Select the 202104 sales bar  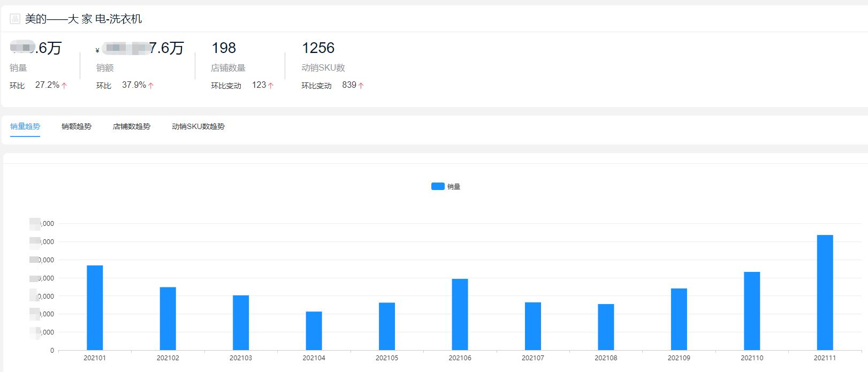pyautogui.click(x=314, y=331)
